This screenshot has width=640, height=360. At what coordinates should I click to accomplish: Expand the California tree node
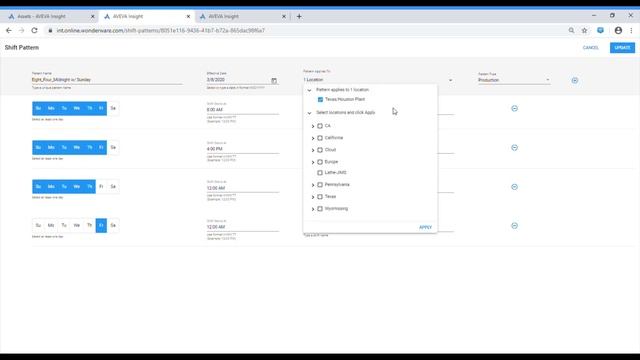[x=313, y=138]
